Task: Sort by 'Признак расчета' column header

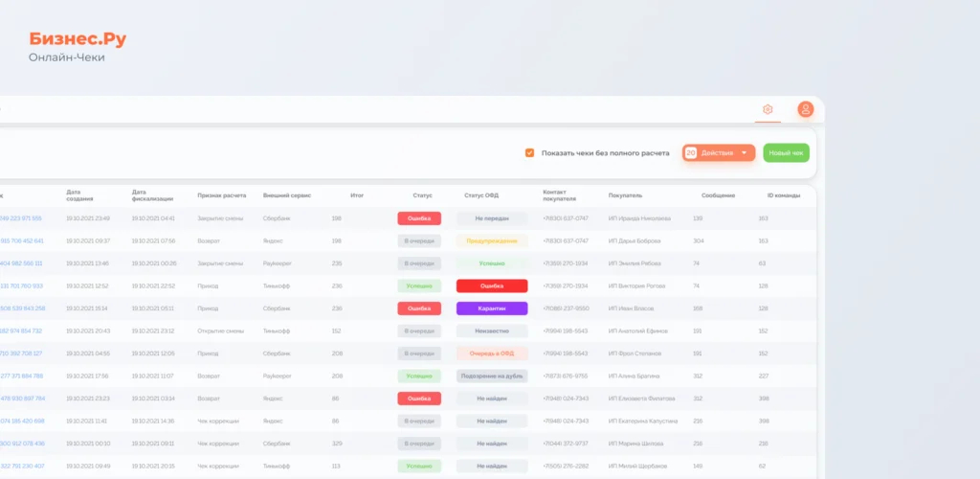Action: (222, 195)
